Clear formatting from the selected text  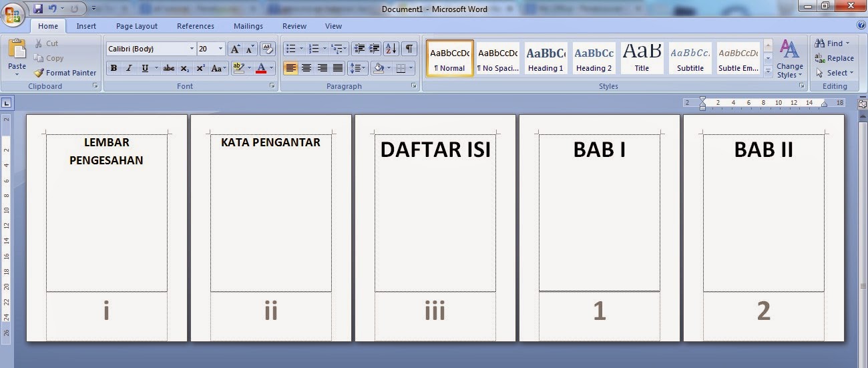(268, 49)
